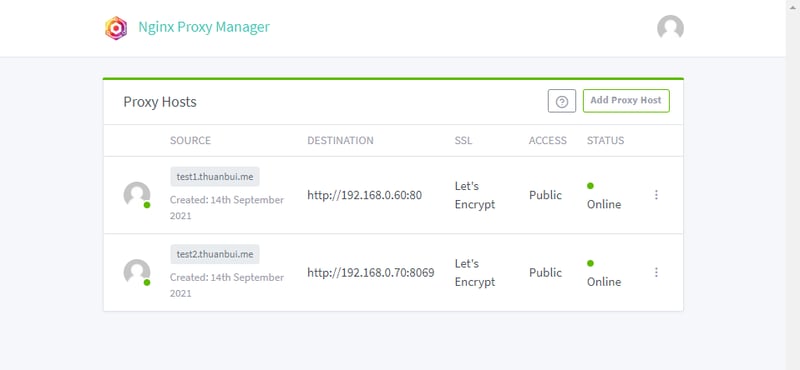
Task: Click the DESTINATION column header
Action: 340,140
